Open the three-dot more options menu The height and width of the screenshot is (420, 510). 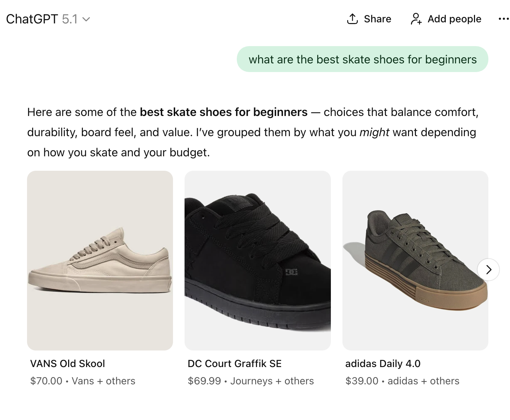coord(503,19)
